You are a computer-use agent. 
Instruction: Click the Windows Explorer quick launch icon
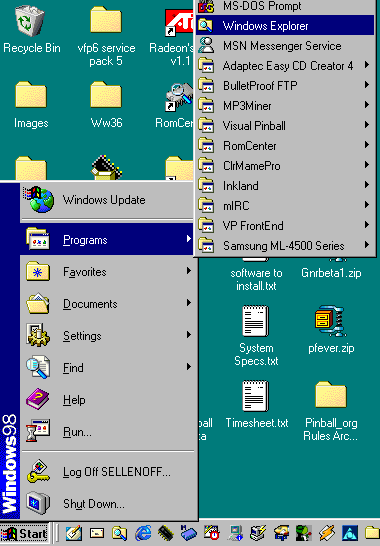coord(119,533)
